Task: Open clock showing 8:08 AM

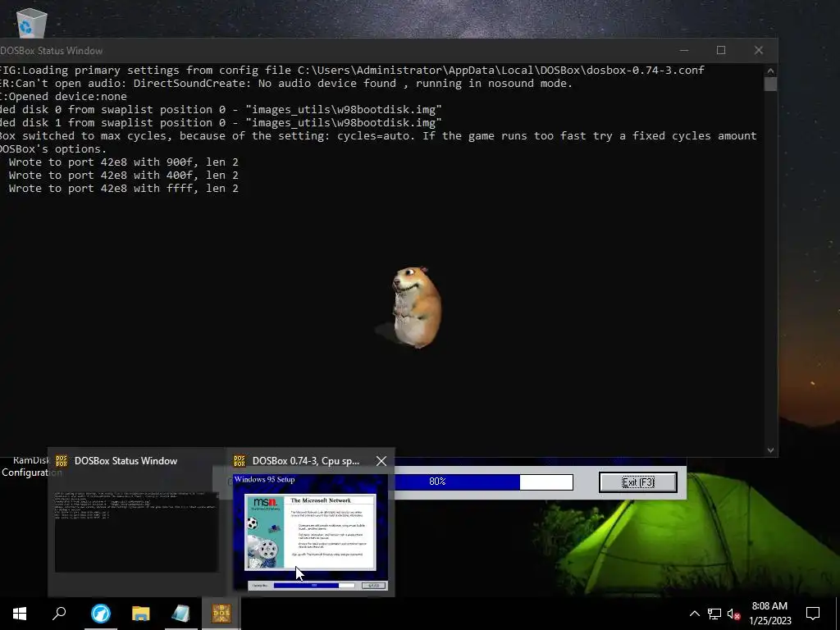Action: (769, 606)
